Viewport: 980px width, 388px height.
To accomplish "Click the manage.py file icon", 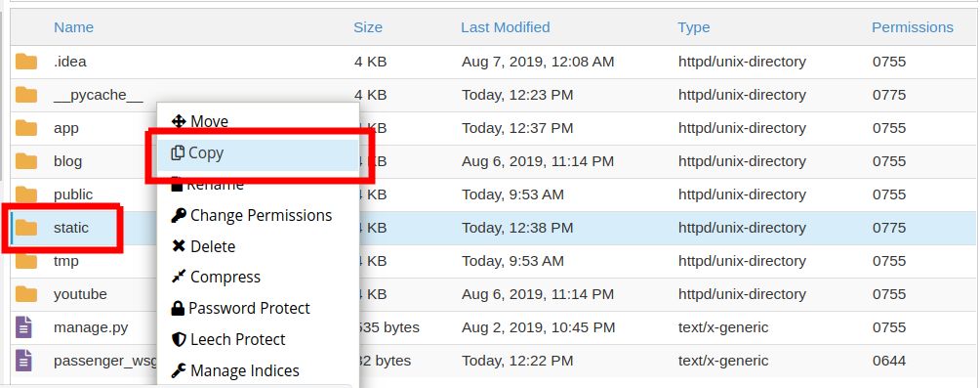I will click(23, 327).
